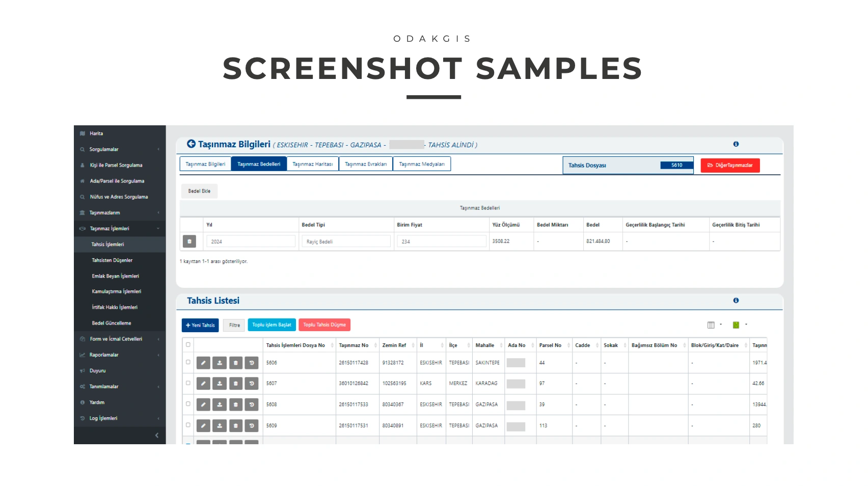This screenshot has height=486, width=868.
Task: Click trash icon for row 5609
Action: [236, 425]
